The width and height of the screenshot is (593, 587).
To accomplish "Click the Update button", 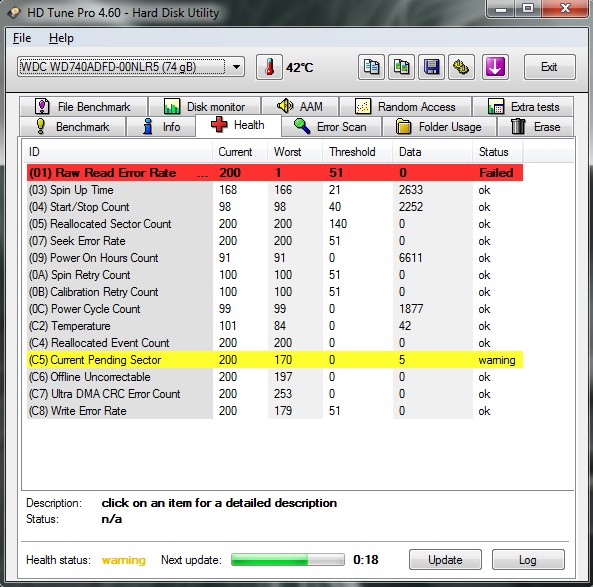I will tap(445, 560).
